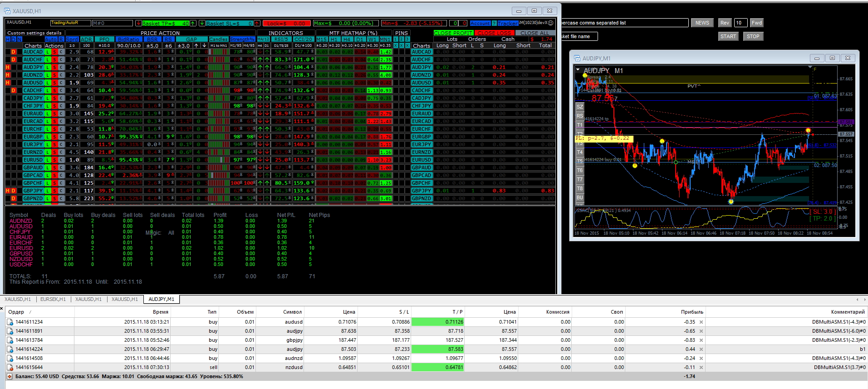Click the red Basket SL up arrow
Screen dimensions: 868x389
pyautogui.click(x=257, y=23)
